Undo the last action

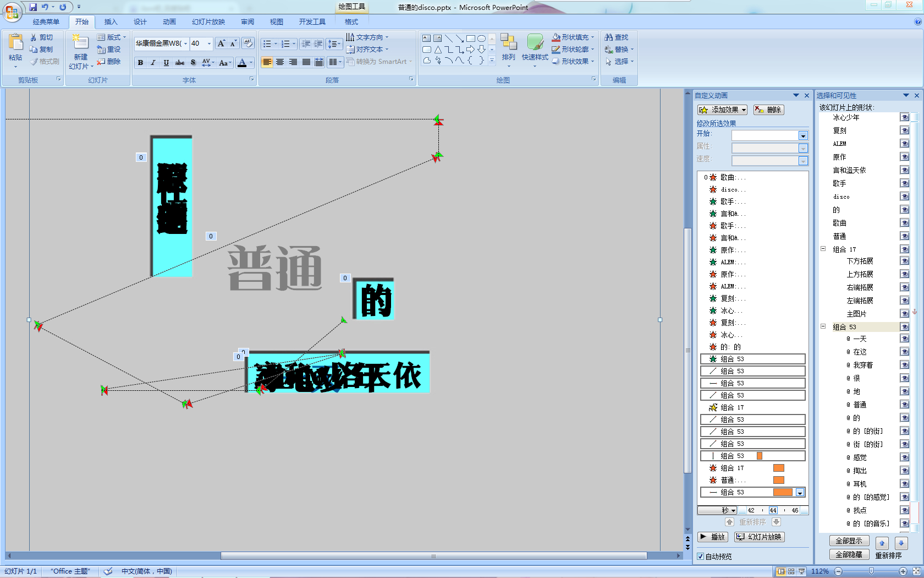45,7
